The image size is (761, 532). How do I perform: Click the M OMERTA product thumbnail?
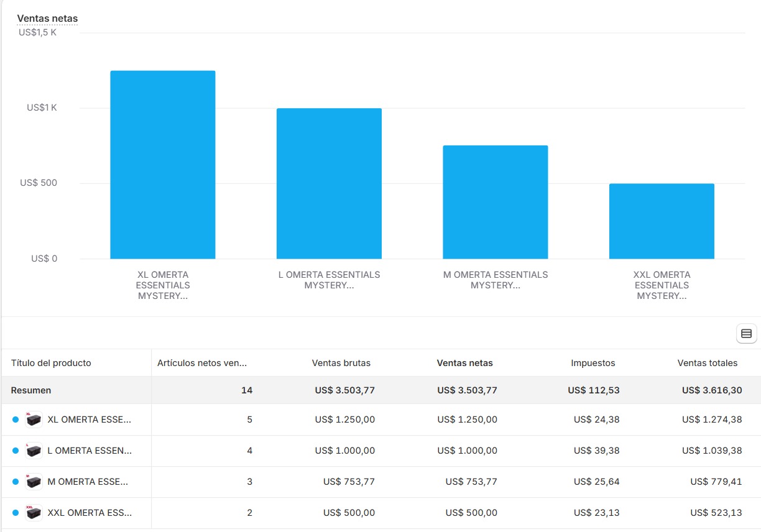click(34, 482)
